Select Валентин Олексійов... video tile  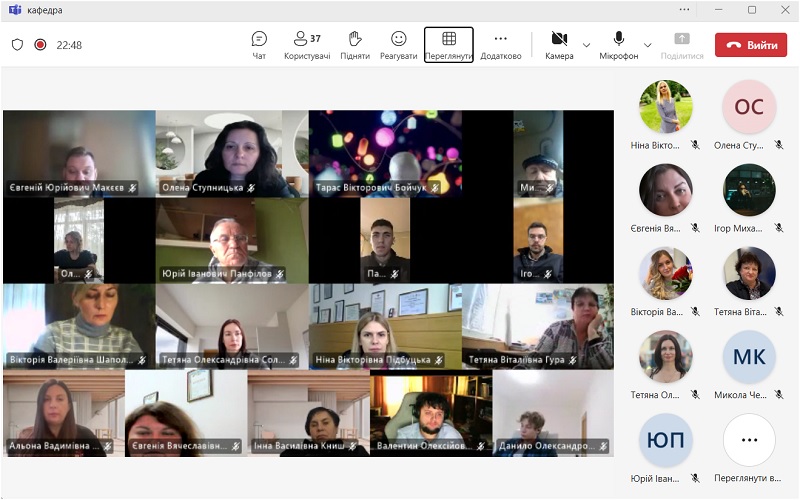431,413
